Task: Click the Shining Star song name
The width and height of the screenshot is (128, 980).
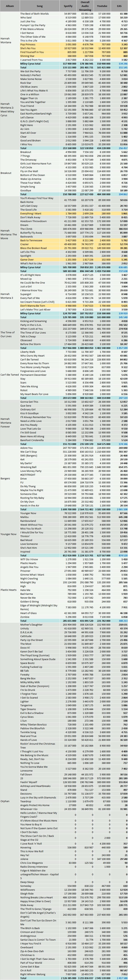Action: pyautogui.click(x=27, y=56)
